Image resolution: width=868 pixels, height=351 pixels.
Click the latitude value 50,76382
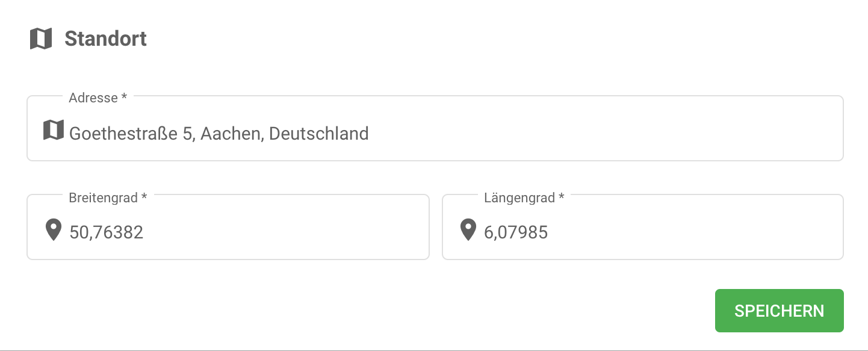(x=107, y=232)
